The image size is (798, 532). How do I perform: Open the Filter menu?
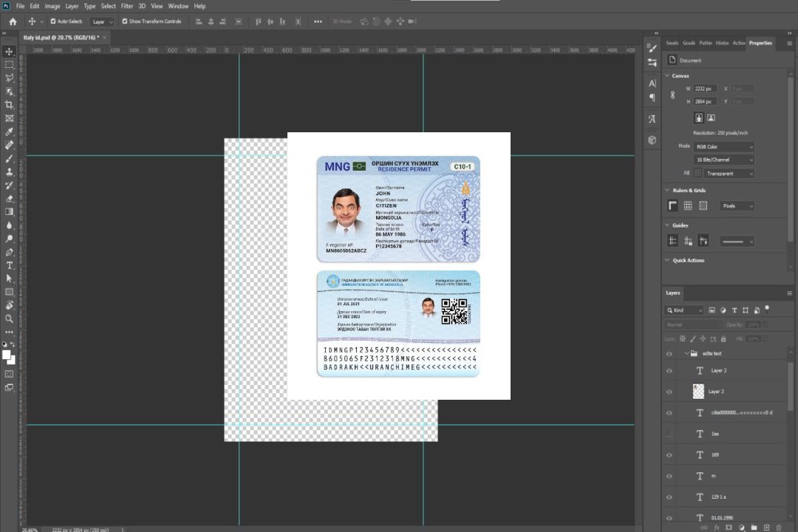tap(127, 6)
